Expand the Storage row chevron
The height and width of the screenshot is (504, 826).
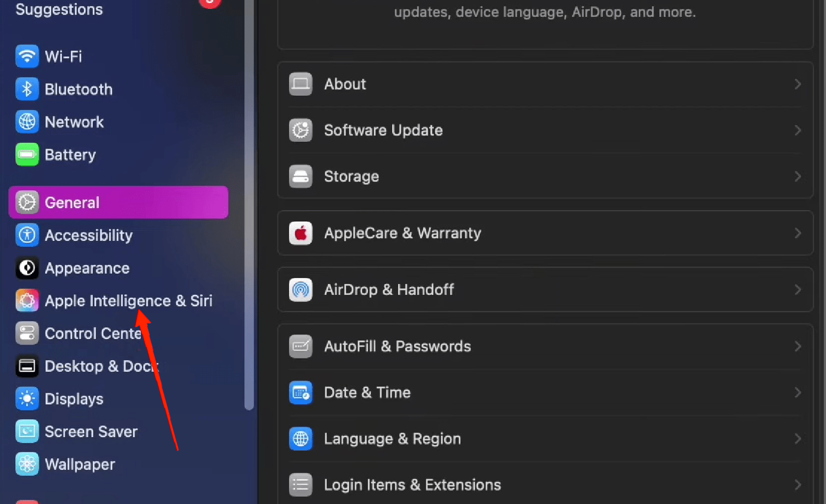pos(798,176)
